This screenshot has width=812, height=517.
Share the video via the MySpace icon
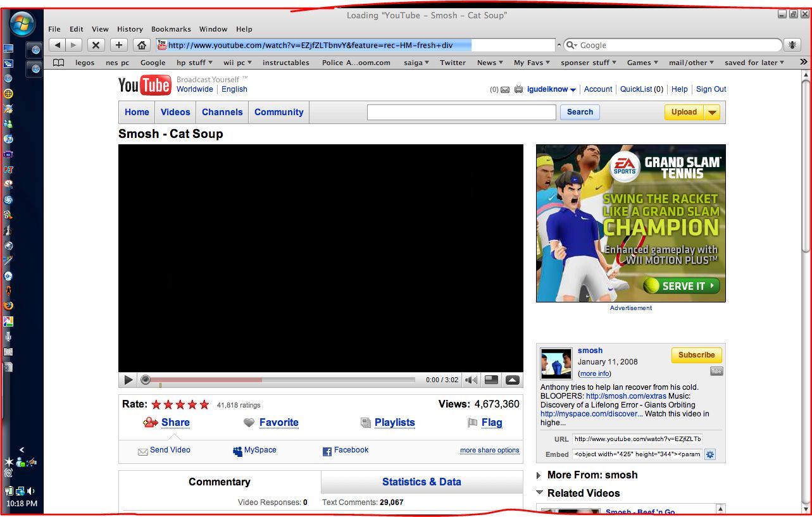(237, 451)
